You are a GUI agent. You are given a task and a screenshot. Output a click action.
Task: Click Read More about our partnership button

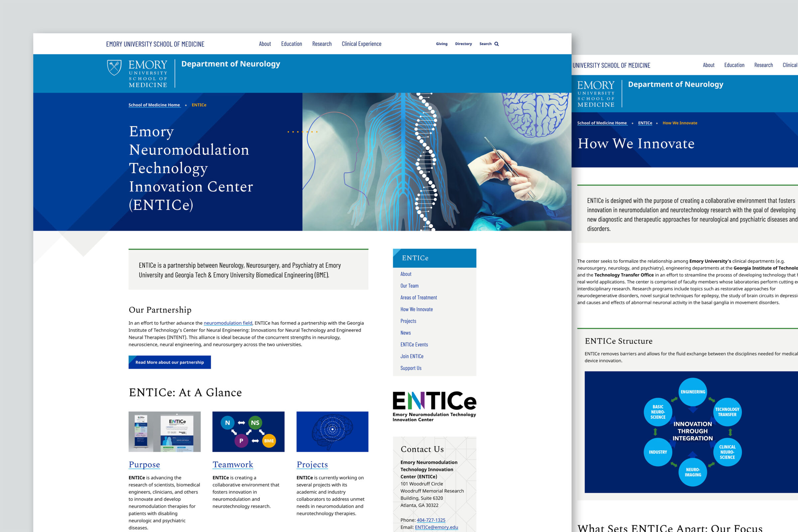tap(170, 362)
